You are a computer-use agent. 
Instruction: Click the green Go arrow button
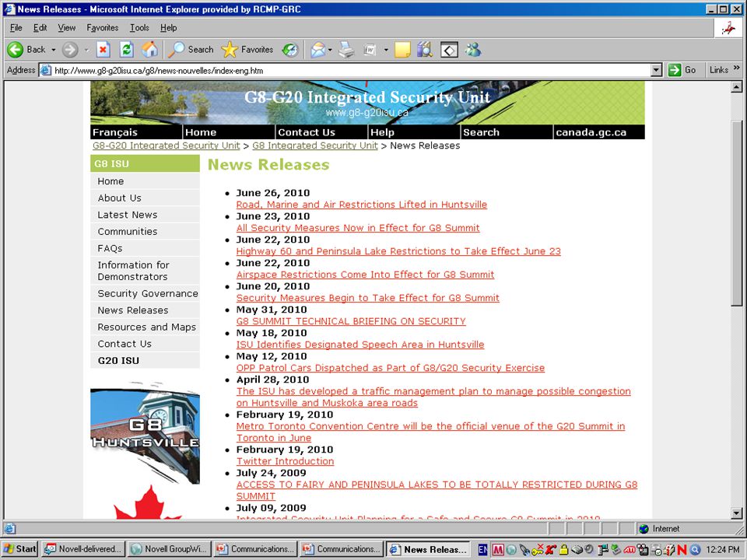pos(675,70)
